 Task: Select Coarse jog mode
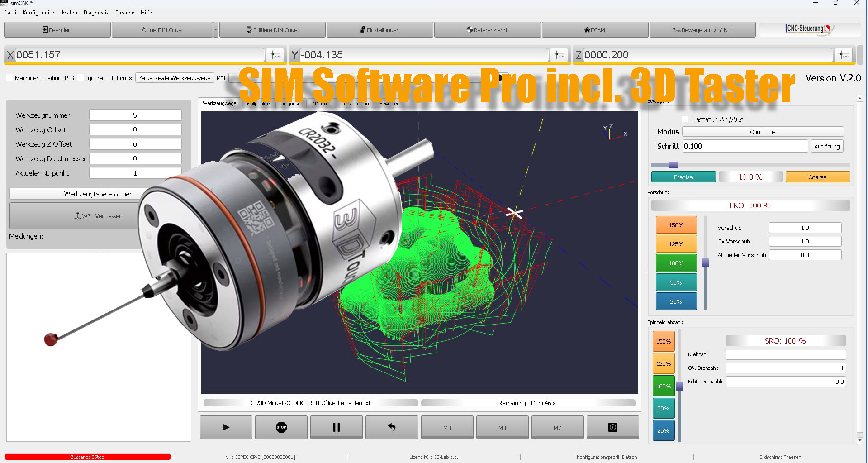817,177
